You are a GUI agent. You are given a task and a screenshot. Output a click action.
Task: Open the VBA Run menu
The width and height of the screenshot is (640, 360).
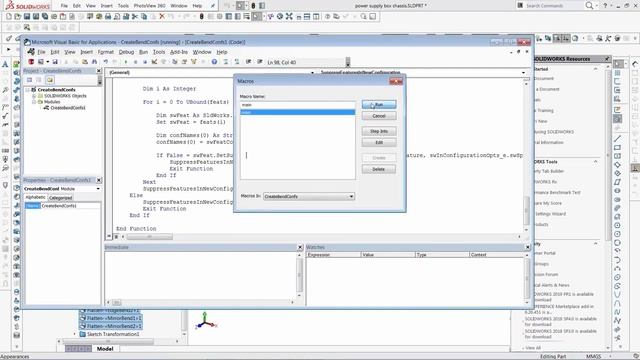143,52
